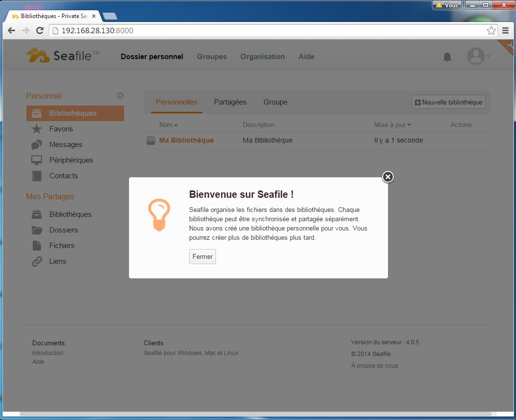Click À propos de nous link

(x=374, y=366)
